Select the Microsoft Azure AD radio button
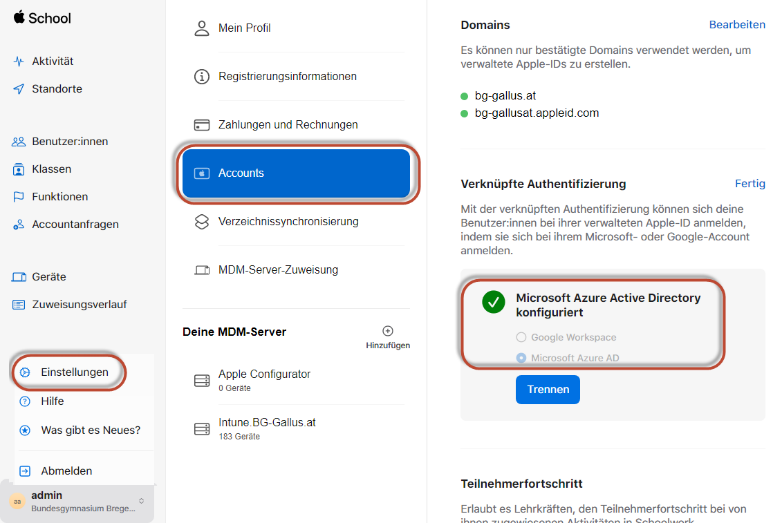This screenshot has width=773, height=523. [x=521, y=358]
